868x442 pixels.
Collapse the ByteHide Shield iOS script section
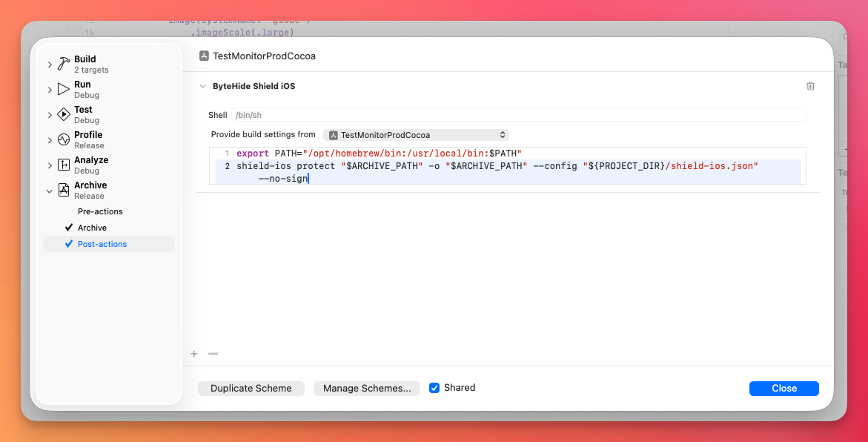click(x=203, y=86)
